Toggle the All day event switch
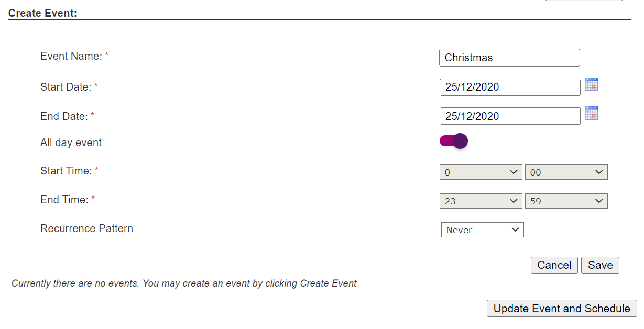This screenshot has height=329, width=644. coord(454,141)
